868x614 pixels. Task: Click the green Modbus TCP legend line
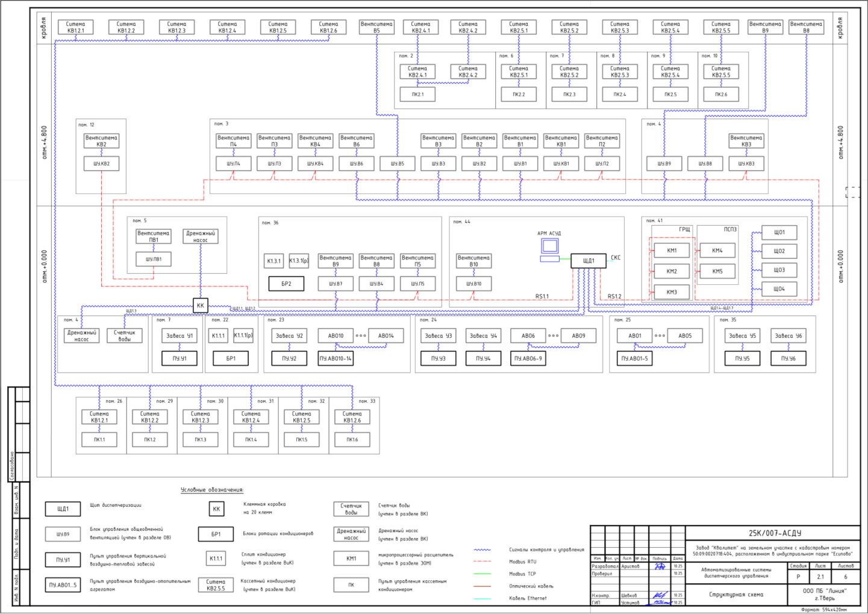[482, 574]
